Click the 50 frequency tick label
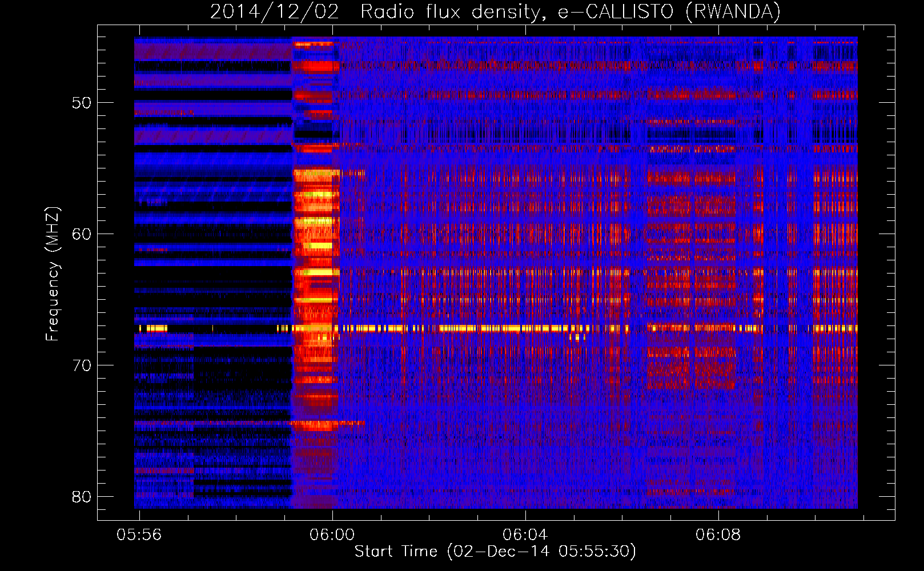 82,103
